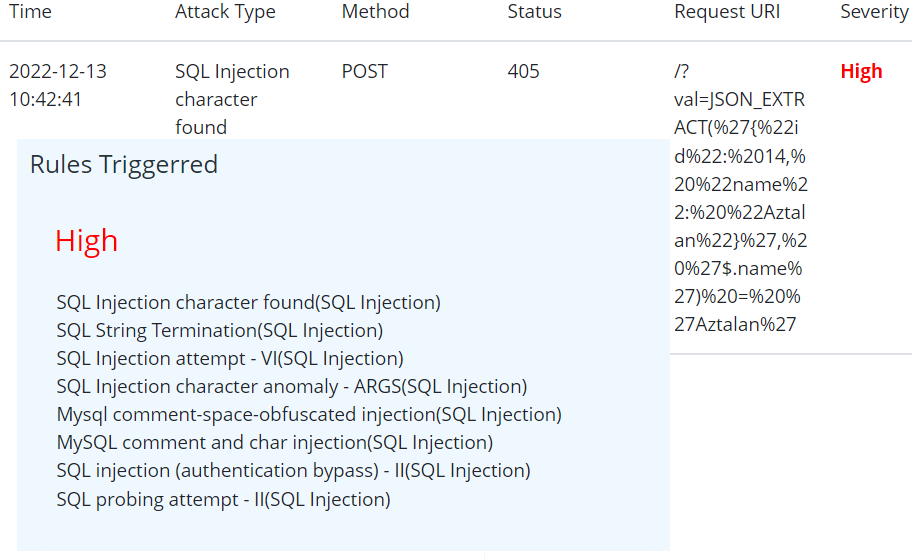Sort by the Attack Type column header
Screen dimensions: 912x560
225,12
